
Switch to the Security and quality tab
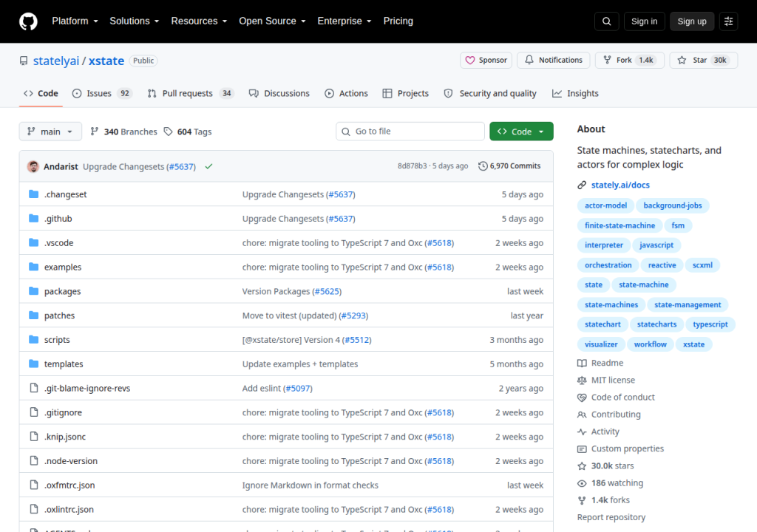click(x=490, y=93)
